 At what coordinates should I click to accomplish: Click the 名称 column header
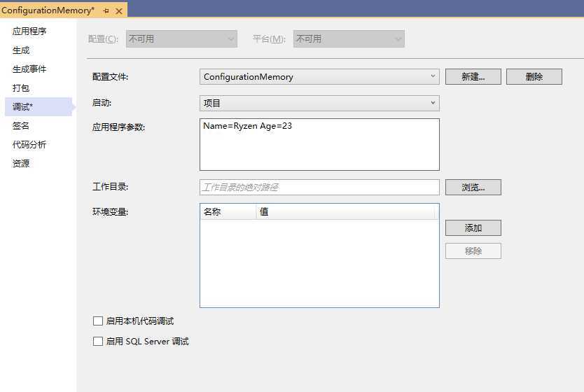pyautogui.click(x=228, y=212)
